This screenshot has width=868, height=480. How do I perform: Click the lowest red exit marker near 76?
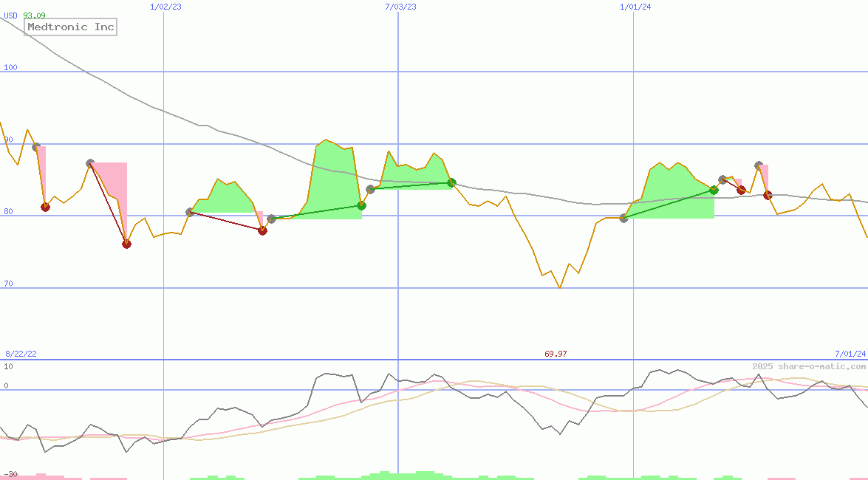pyautogui.click(x=127, y=244)
